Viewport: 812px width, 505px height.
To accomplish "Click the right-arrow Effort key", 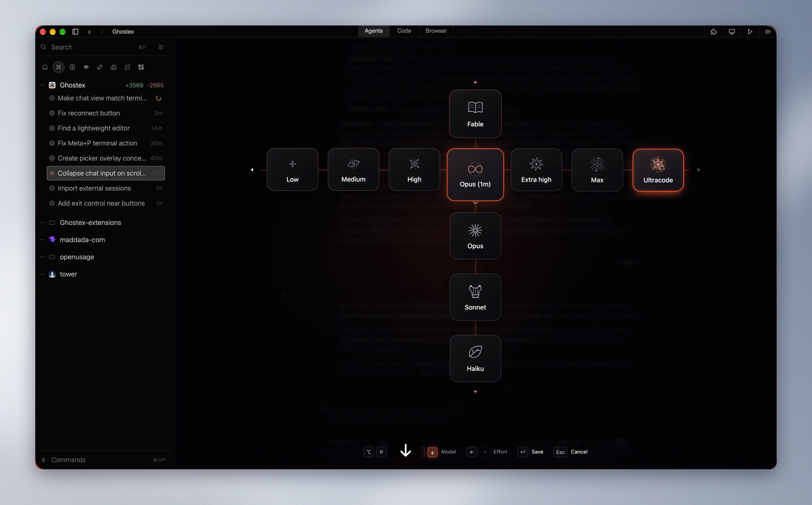I will pyautogui.click(x=485, y=452).
